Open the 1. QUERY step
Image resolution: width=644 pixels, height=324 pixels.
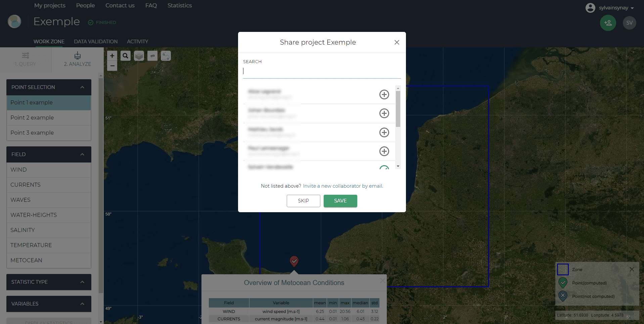tap(26, 59)
